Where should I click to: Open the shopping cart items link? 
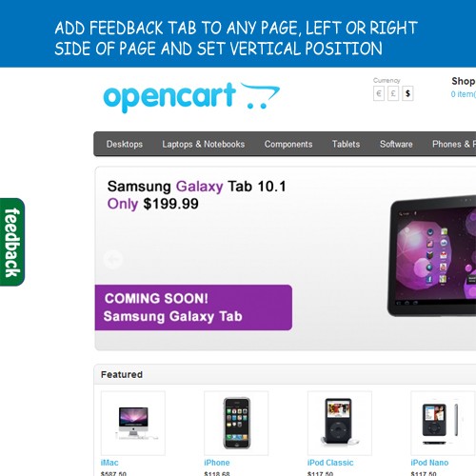[x=464, y=94]
